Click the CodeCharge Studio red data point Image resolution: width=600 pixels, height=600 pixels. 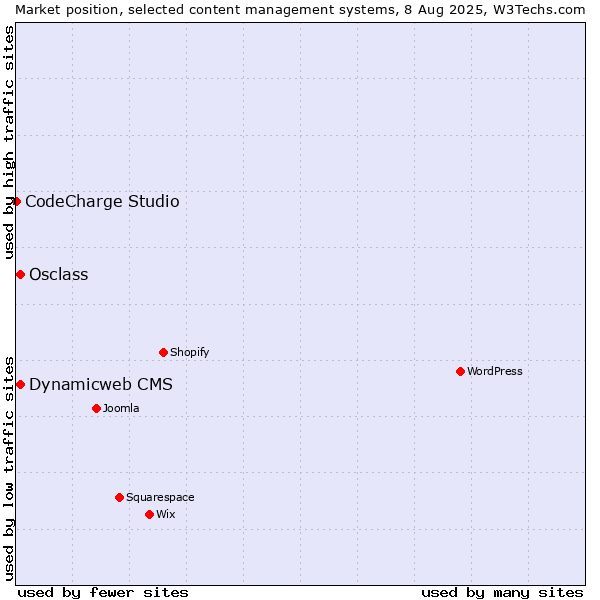pyautogui.click(x=17, y=201)
